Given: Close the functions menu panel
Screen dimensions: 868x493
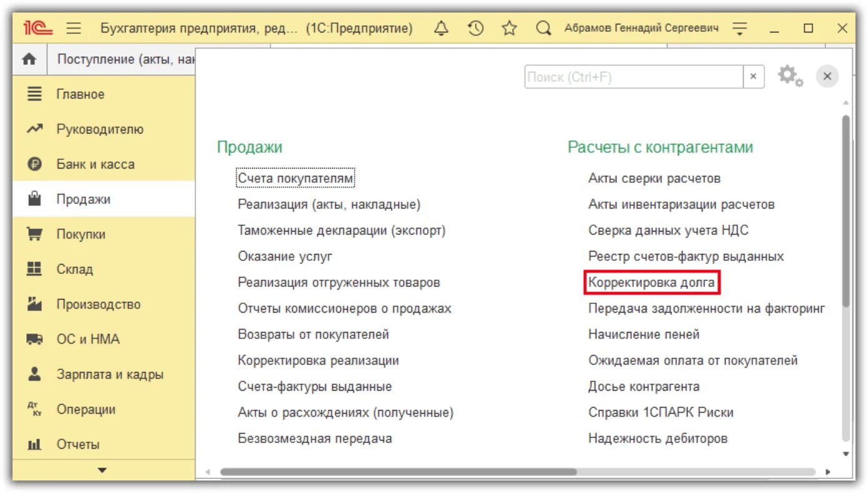Looking at the screenshot, I should point(827,76).
